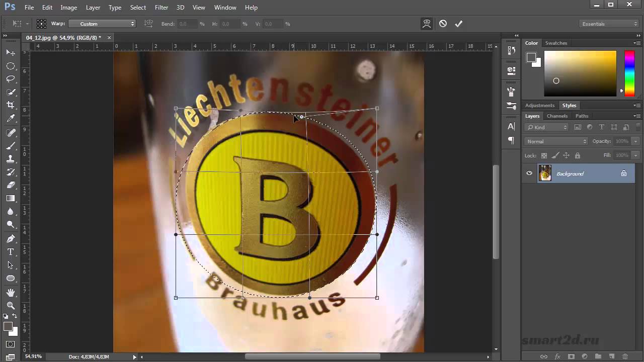Image resolution: width=644 pixels, height=362 pixels.
Task: Toggle Quick Mask mode
Action: [11, 344]
